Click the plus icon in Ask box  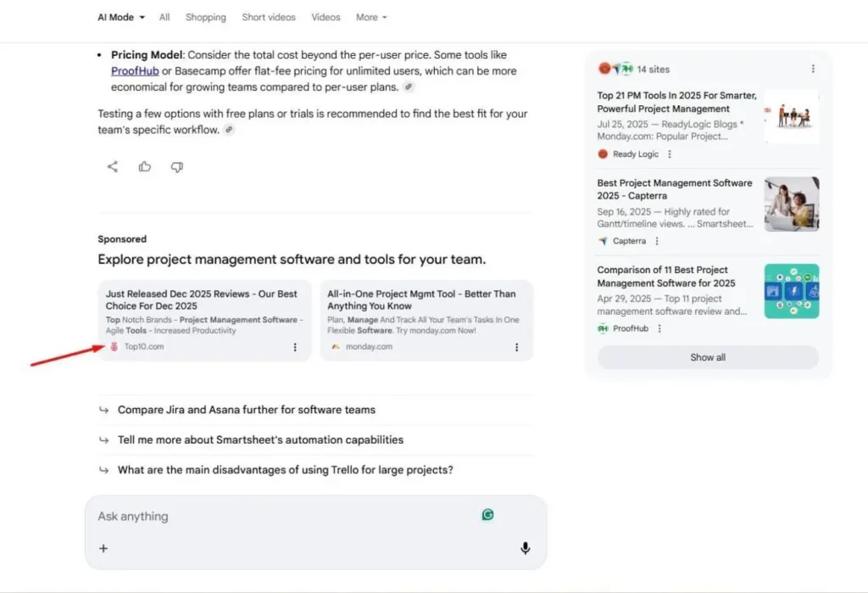[103, 548]
